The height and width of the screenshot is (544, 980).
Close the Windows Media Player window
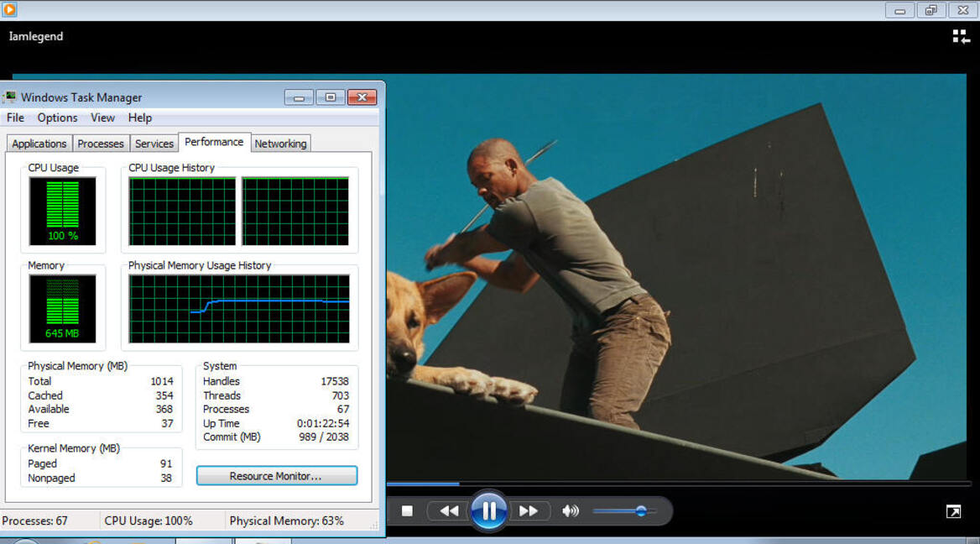click(963, 10)
